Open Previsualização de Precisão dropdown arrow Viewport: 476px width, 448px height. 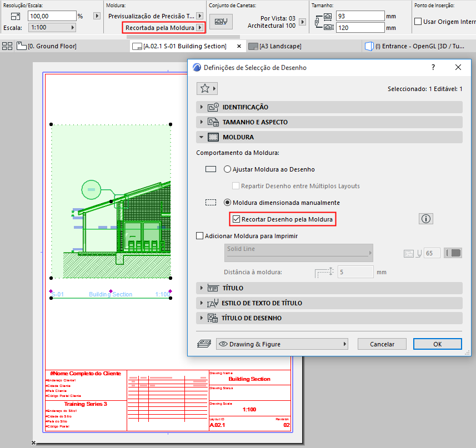point(200,16)
